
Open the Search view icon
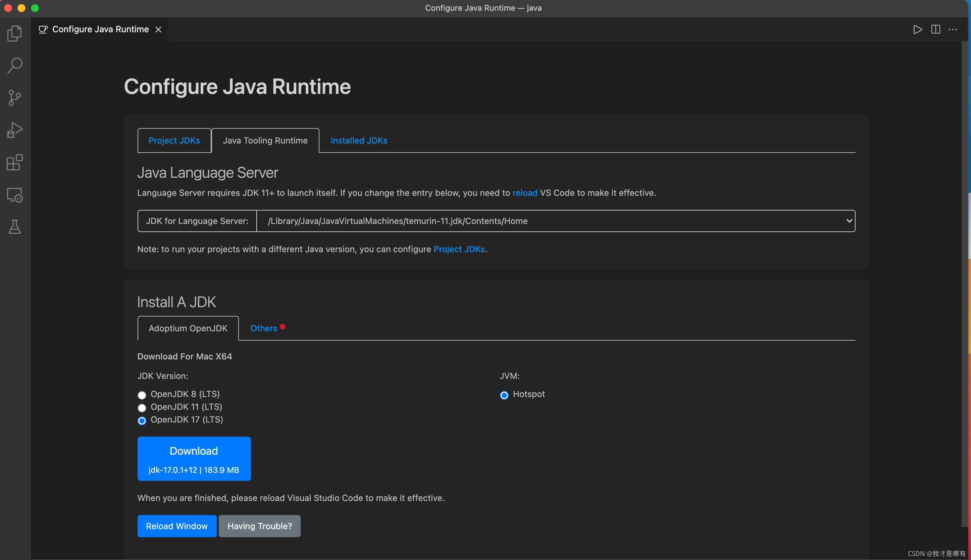point(15,66)
